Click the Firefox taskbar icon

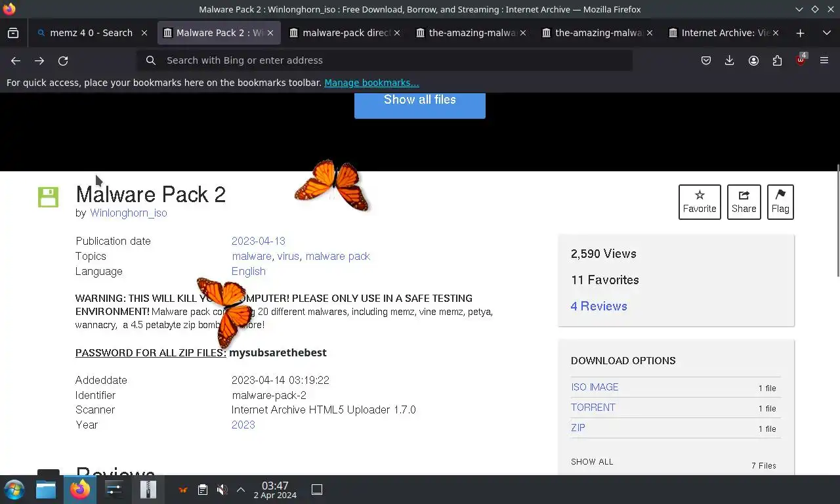pyautogui.click(x=80, y=490)
